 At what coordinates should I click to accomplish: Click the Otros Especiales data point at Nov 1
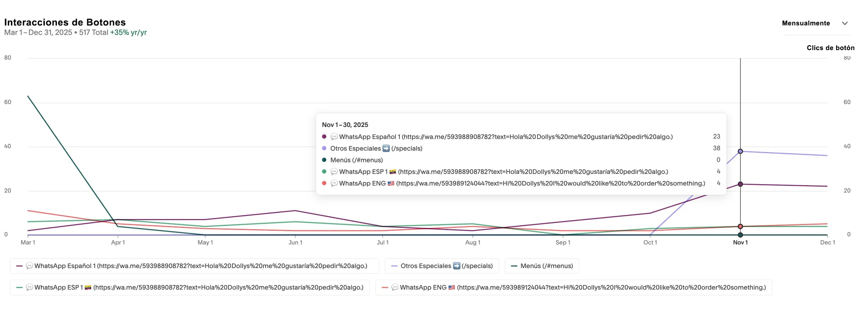[741, 151]
